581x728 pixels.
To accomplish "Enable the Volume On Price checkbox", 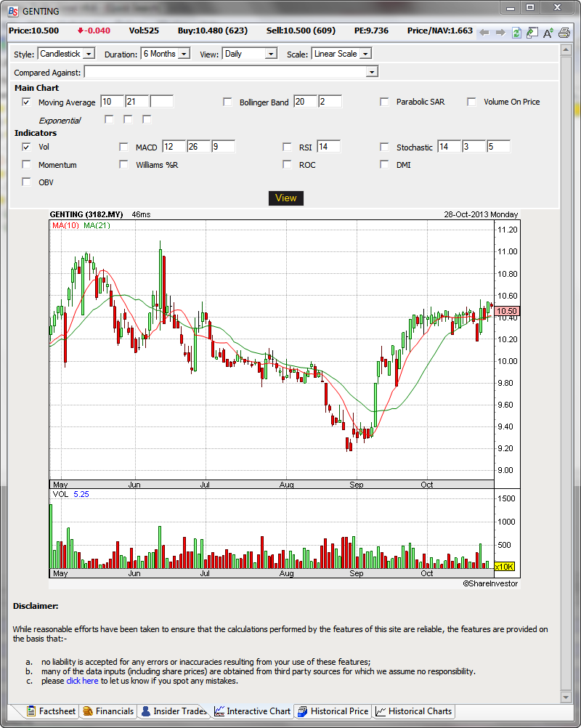I will [x=471, y=102].
